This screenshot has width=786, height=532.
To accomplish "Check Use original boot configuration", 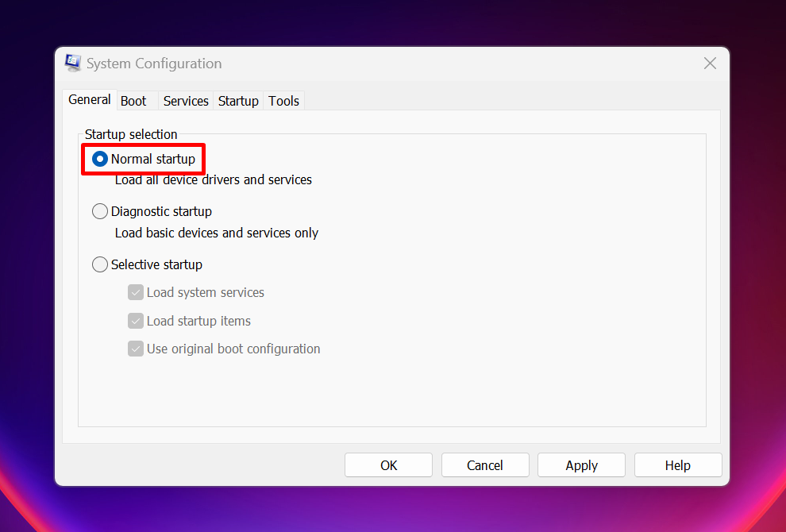I will [x=136, y=349].
